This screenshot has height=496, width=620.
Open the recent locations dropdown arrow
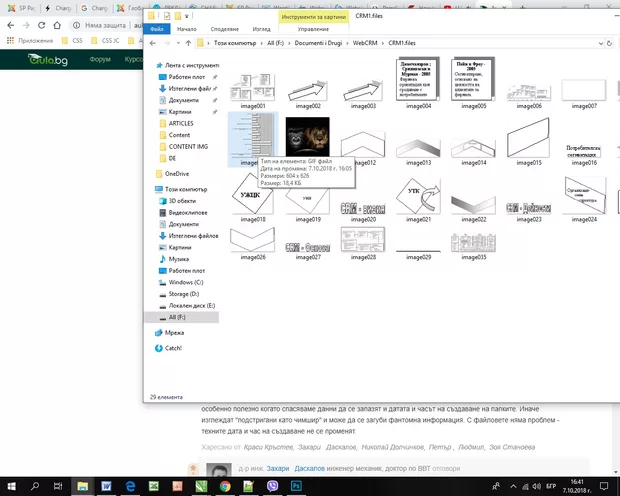(x=179, y=44)
